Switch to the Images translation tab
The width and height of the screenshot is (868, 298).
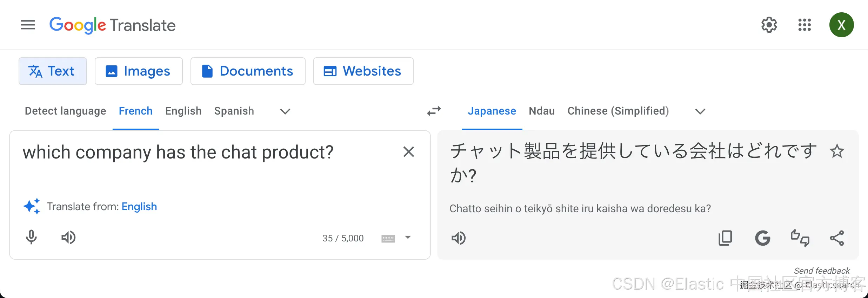point(139,71)
